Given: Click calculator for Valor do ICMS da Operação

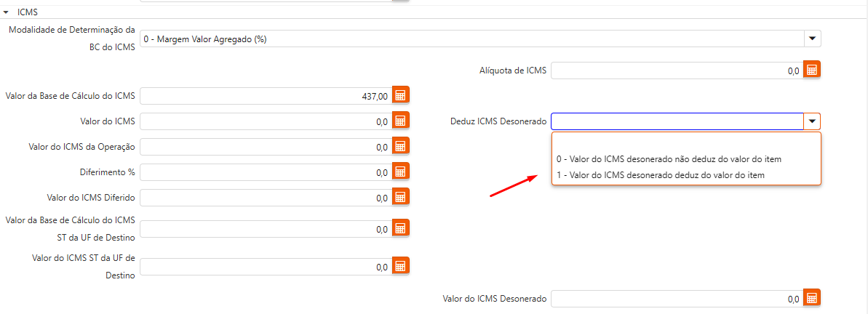Looking at the screenshot, I should click(399, 147).
